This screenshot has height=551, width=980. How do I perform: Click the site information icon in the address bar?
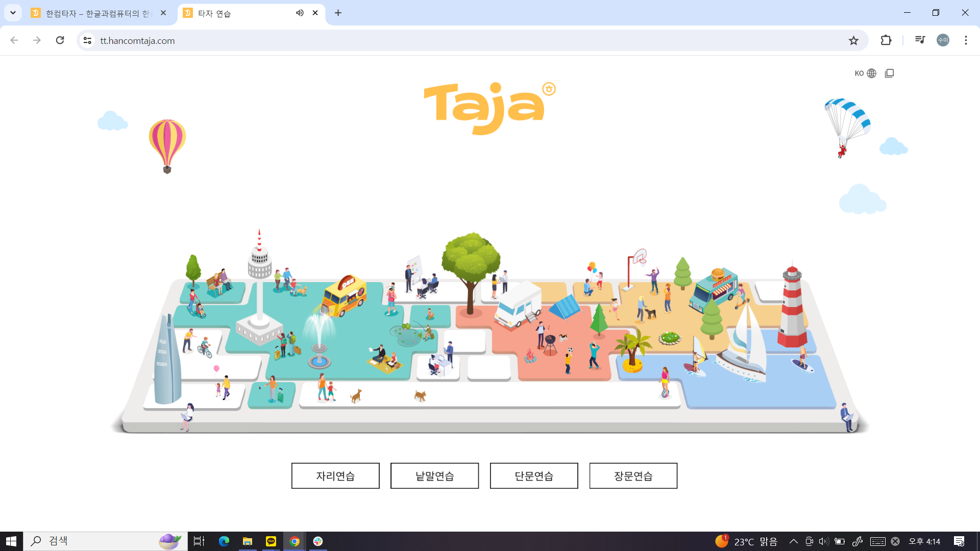[88, 40]
